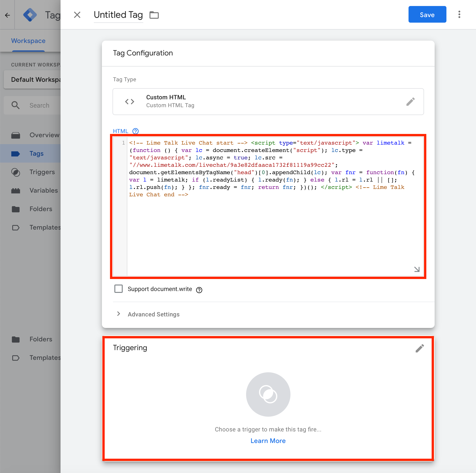This screenshot has width=476, height=473.
Task: Open HTML field help icon
Action: pyautogui.click(x=135, y=131)
